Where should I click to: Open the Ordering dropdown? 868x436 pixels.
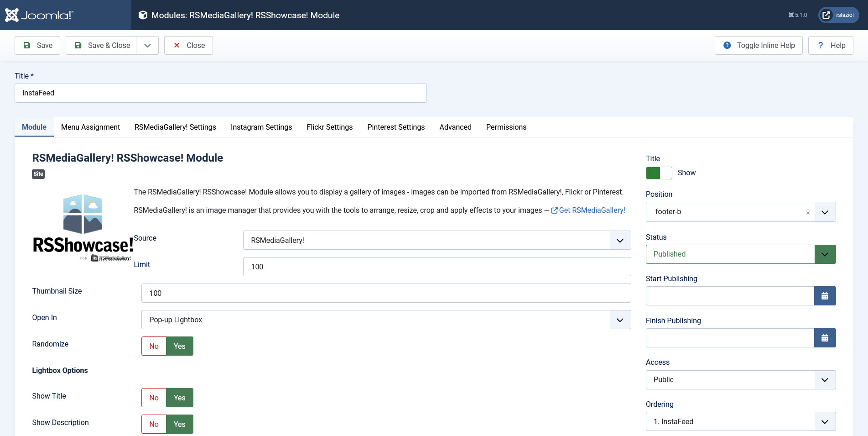(741, 421)
